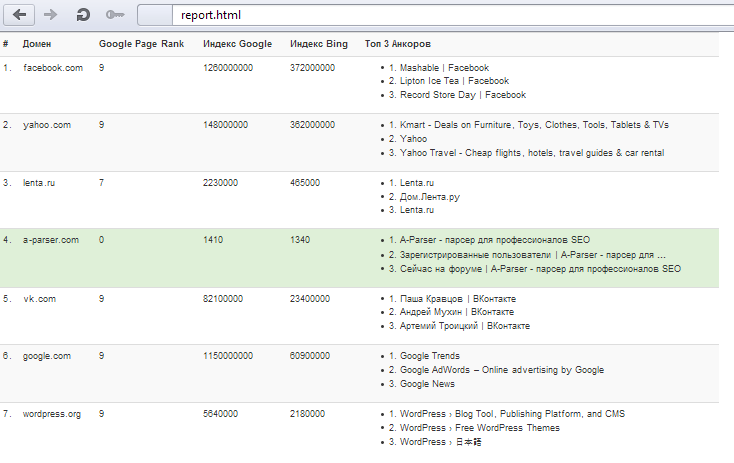Click Bing index value 372000000
Viewport: 734px width, 463px height.
(312, 68)
